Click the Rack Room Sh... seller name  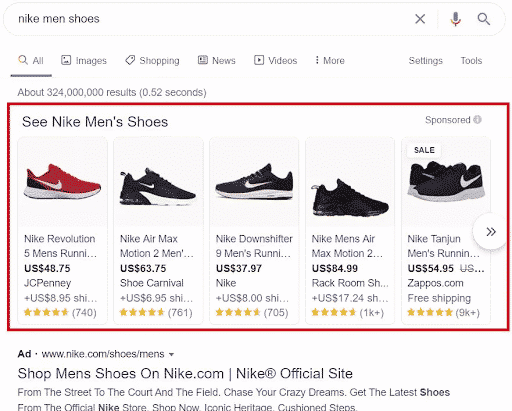350,283
